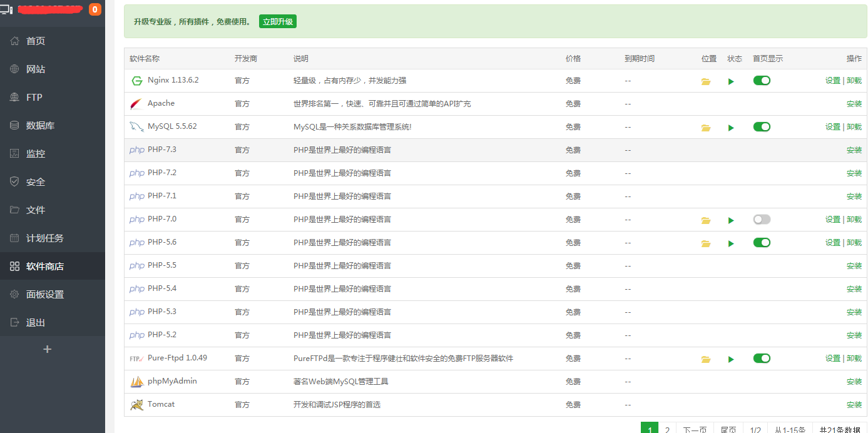
Task: Click the MySQL dolphin icon
Action: point(136,127)
